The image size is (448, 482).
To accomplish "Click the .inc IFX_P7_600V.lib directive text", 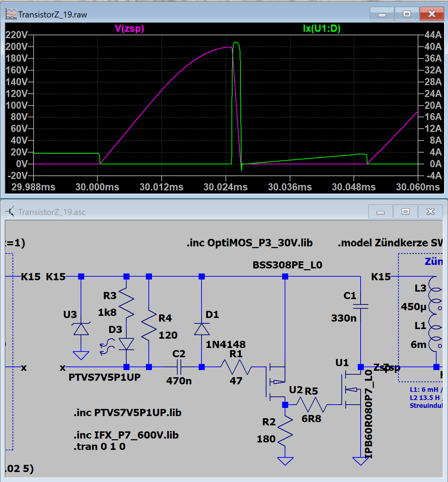I will (126, 435).
